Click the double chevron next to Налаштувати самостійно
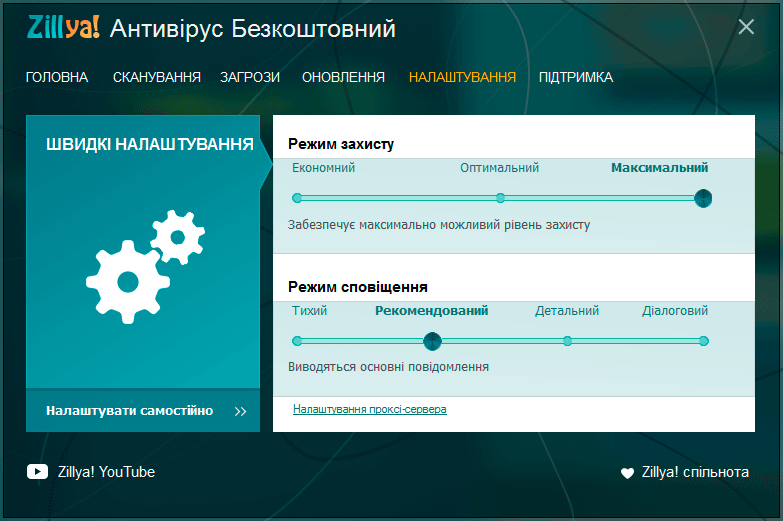 (x=241, y=411)
